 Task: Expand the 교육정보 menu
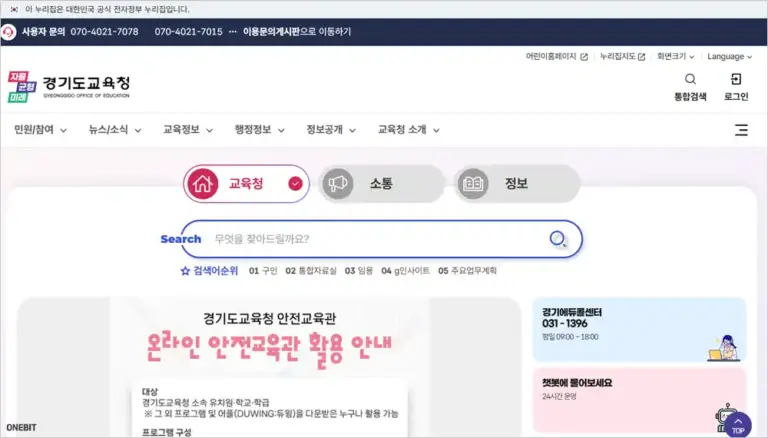(x=188, y=130)
